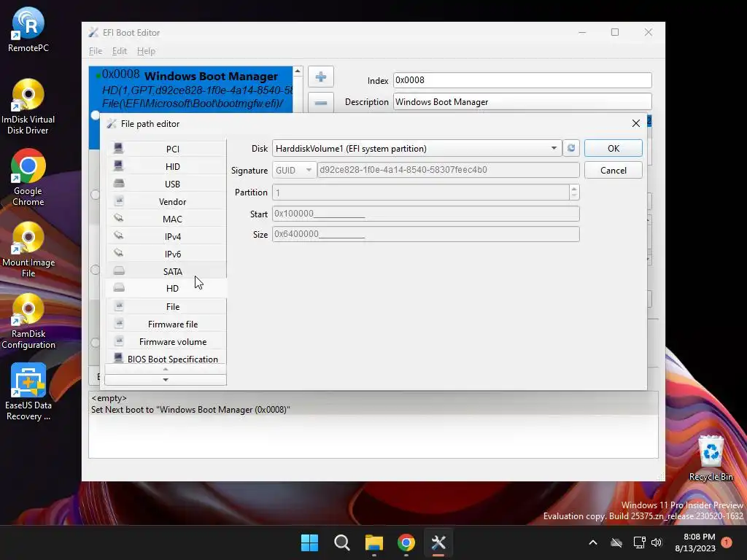Open ImDisk Virtual Disk Driver shortcut
Image resolution: width=747 pixels, height=560 pixels.
pos(28,106)
